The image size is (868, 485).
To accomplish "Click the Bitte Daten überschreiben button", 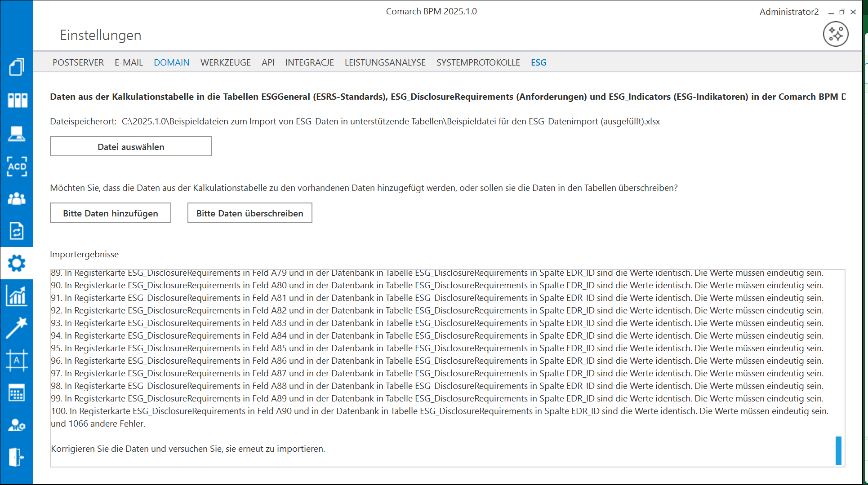I will (x=250, y=213).
